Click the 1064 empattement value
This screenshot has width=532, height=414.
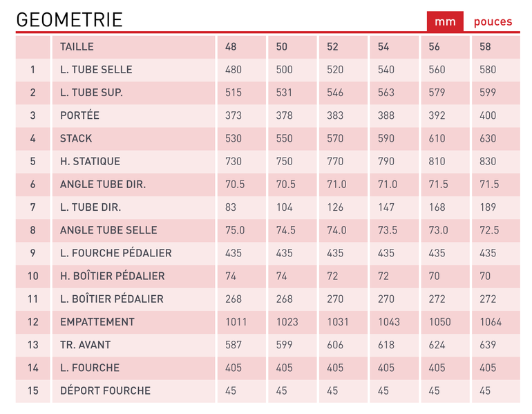(x=491, y=321)
